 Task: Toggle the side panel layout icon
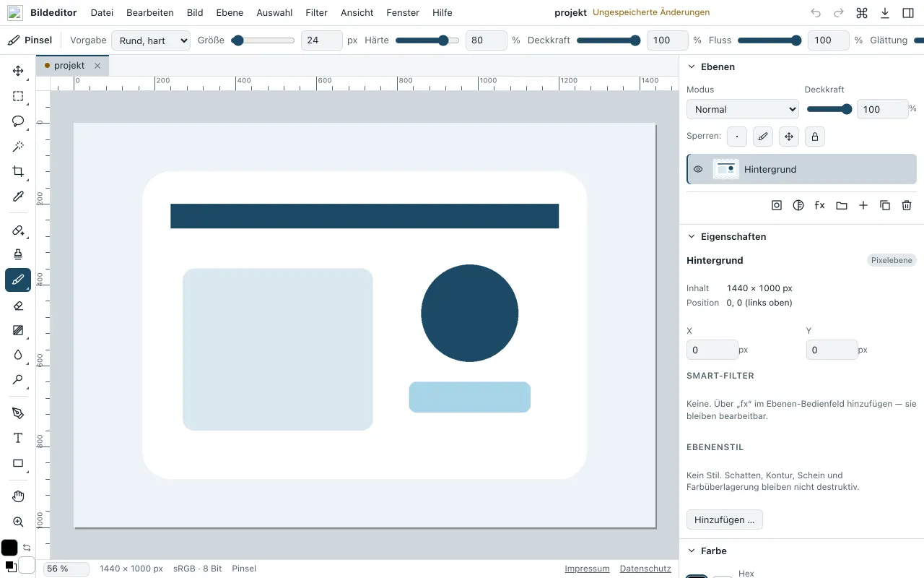[x=908, y=13]
